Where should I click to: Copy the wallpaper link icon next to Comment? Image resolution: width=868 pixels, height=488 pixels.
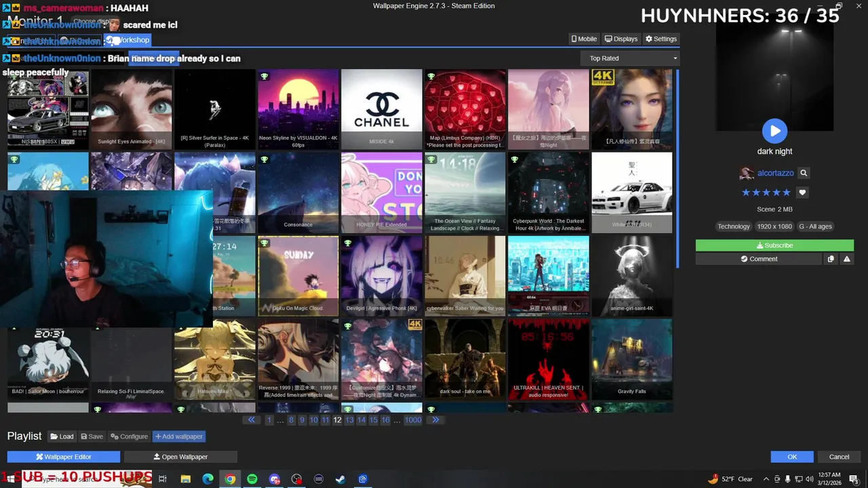click(831, 259)
